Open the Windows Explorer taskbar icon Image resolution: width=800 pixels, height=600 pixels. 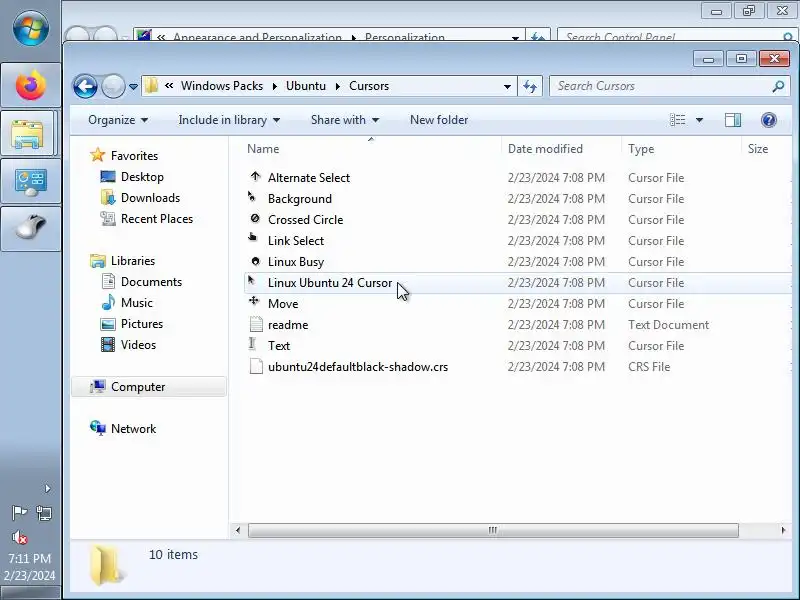pyautogui.click(x=28, y=134)
